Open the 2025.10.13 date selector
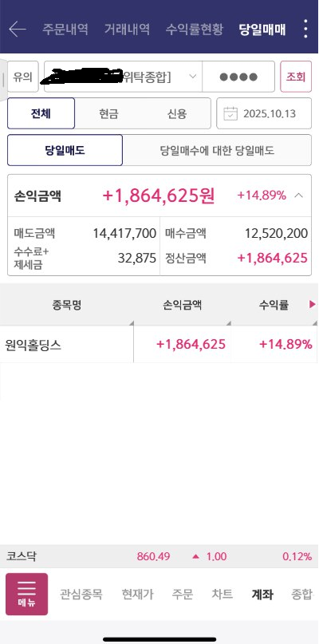The image size is (319, 644). [264, 113]
